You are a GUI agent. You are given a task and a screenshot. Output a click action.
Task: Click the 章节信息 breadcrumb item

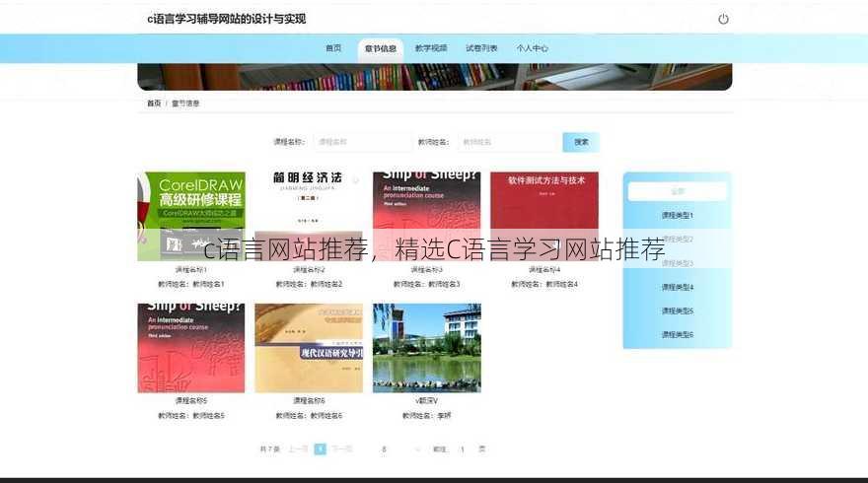(x=184, y=103)
